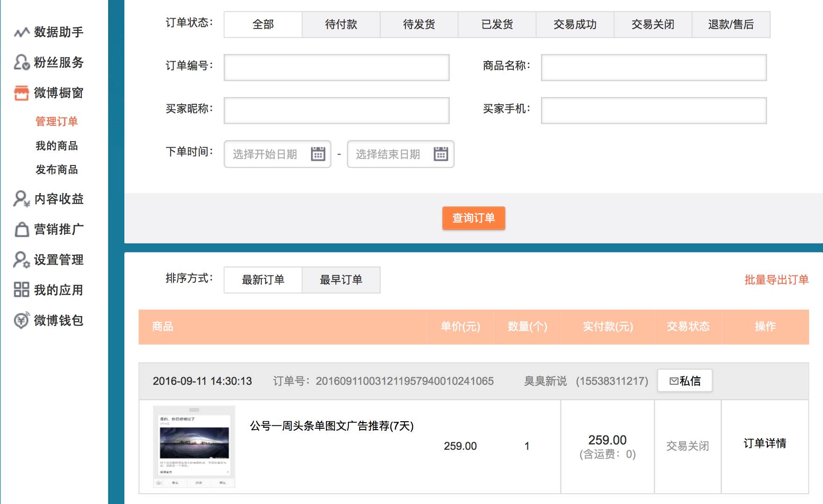Open the end date calendar picker
Screen dimensions: 823x504
[440, 154]
